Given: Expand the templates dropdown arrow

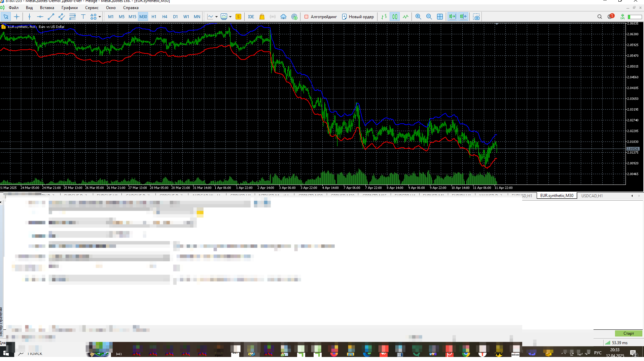Looking at the screenshot, I should click(x=230, y=16).
